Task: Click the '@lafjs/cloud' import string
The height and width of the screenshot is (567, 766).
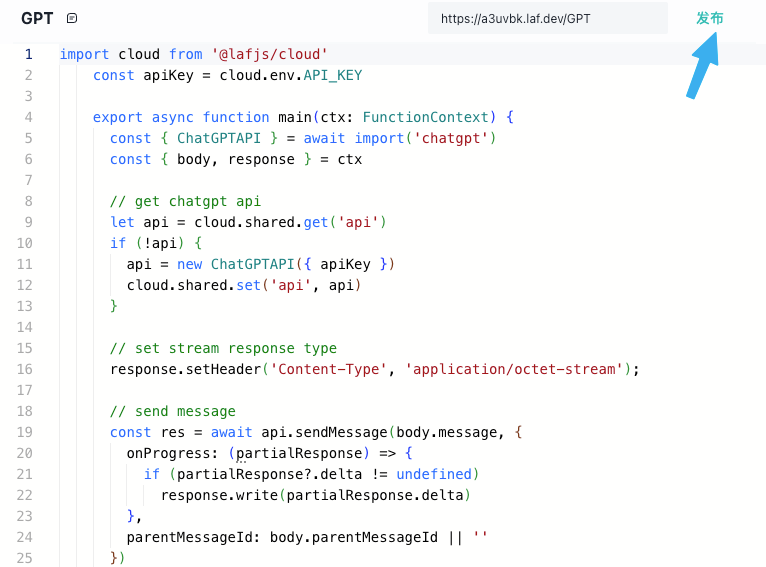Action: (269, 54)
